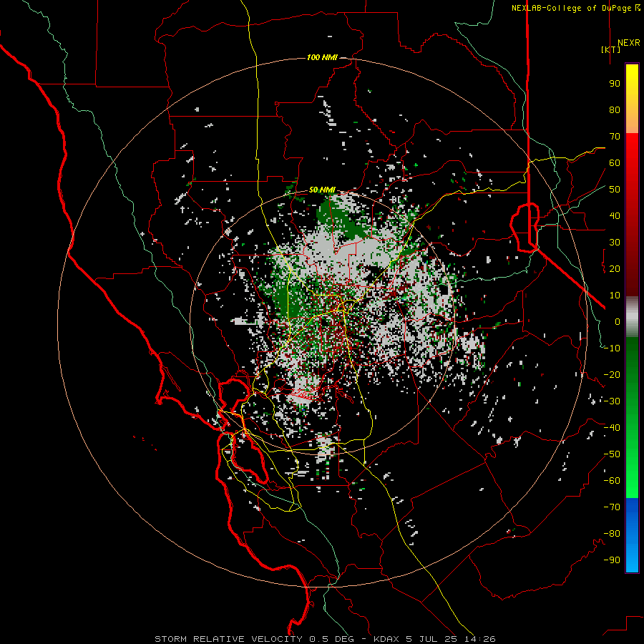Click the -70 value on velocity scale

point(612,507)
